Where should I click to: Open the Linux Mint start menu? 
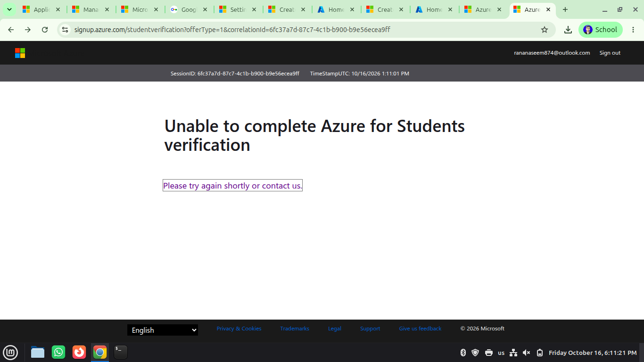10,352
